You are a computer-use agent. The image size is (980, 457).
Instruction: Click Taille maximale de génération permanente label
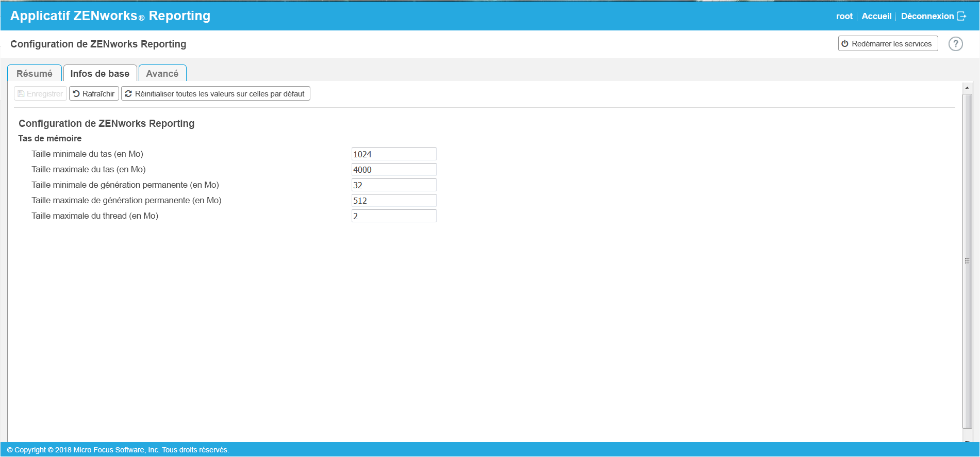click(x=126, y=200)
